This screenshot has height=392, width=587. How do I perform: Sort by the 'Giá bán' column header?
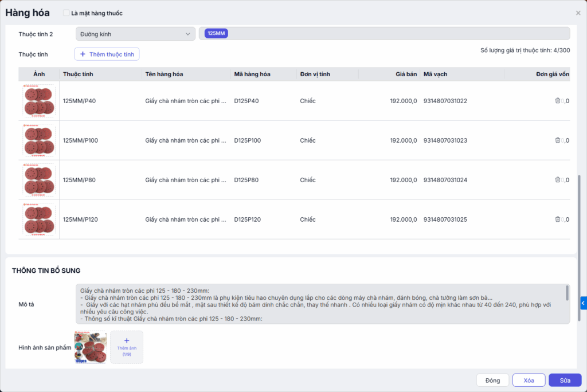[x=406, y=75]
